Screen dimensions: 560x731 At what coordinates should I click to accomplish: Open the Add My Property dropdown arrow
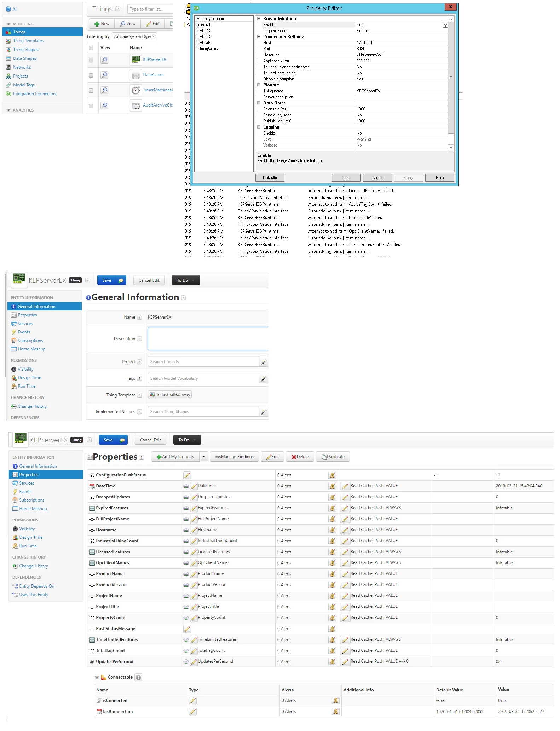pyautogui.click(x=204, y=457)
